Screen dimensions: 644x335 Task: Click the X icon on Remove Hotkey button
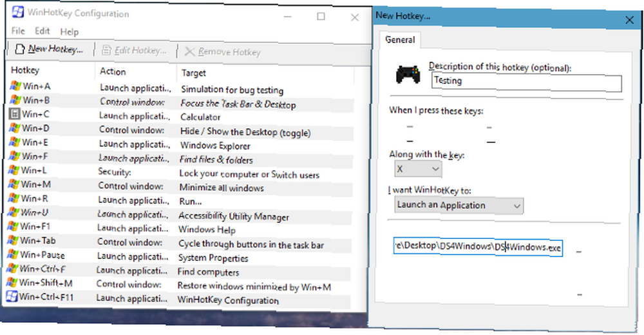(x=189, y=52)
